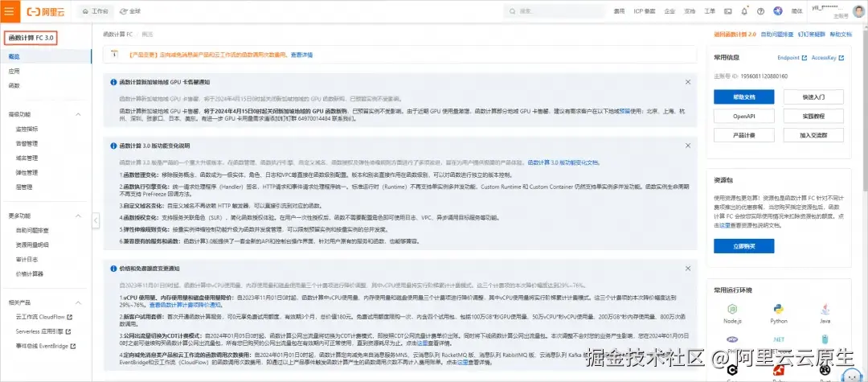Open the 费用 menu
The image size is (868, 382).
coord(619,11)
